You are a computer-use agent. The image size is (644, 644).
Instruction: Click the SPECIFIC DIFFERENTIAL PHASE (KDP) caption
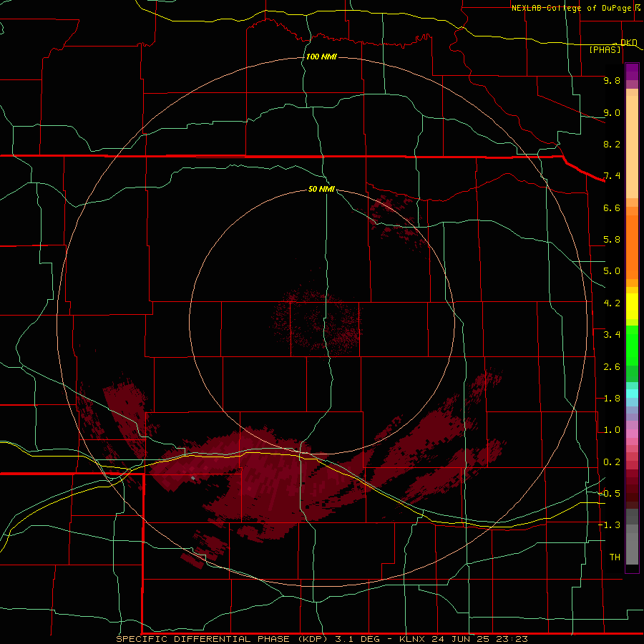tap(222, 639)
